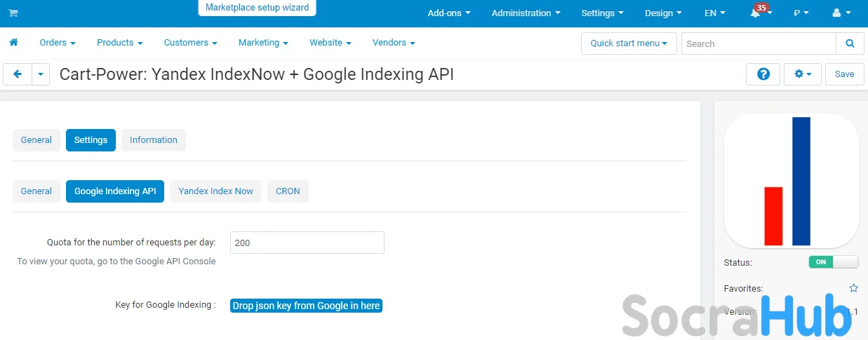Go to the home dashboard icon

pos(13,43)
